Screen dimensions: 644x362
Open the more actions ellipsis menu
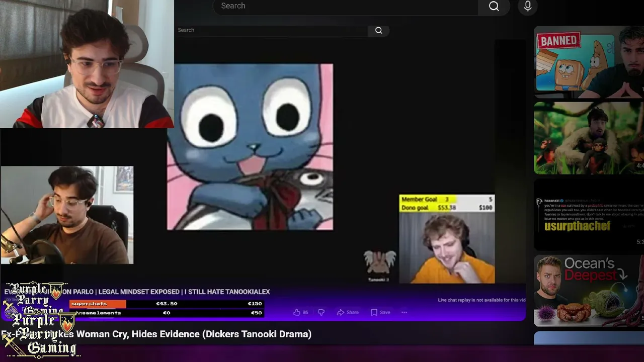click(404, 312)
